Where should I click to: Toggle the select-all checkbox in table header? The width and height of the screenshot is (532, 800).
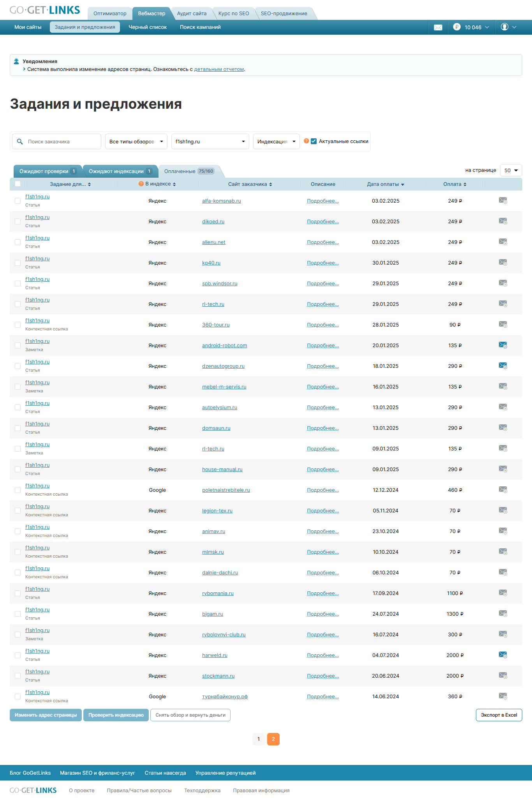tap(18, 184)
